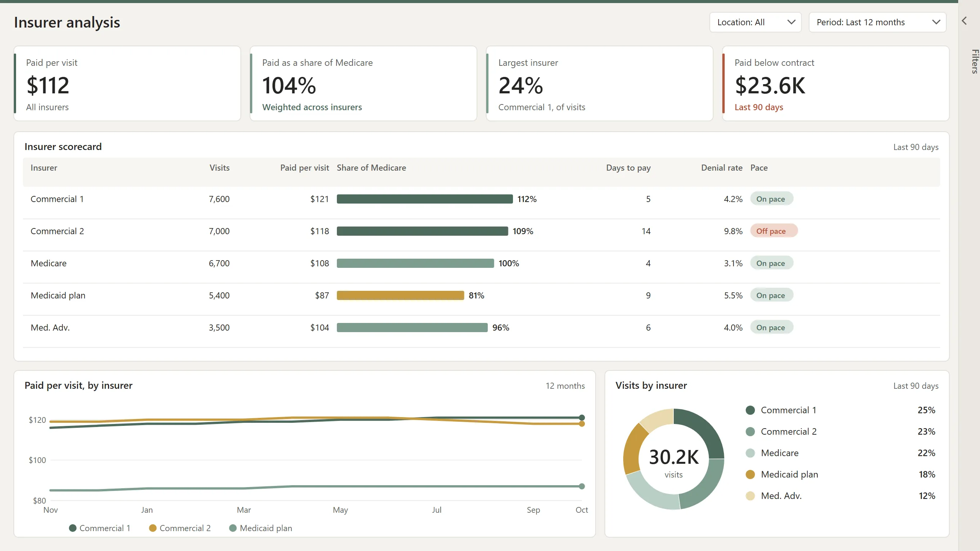The width and height of the screenshot is (980, 551).
Task: Click the Commercial 2 line end point for Oct
Action: (x=582, y=424)
